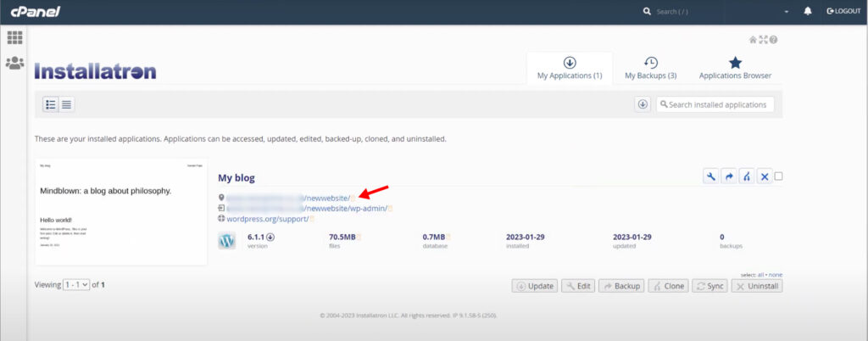The image size is (868, 341).
Task: Click the My blog site thumbnail
Action: [121, 212]
